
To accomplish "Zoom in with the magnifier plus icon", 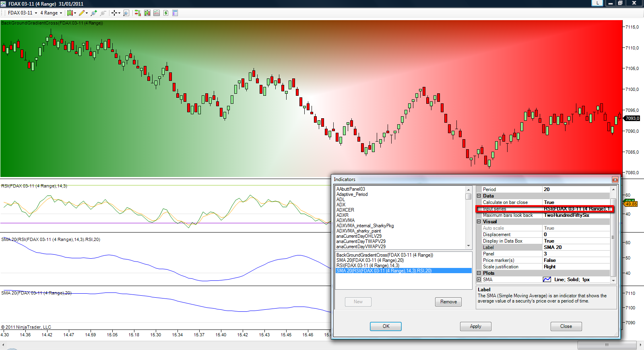I will (x=94, y=13).
